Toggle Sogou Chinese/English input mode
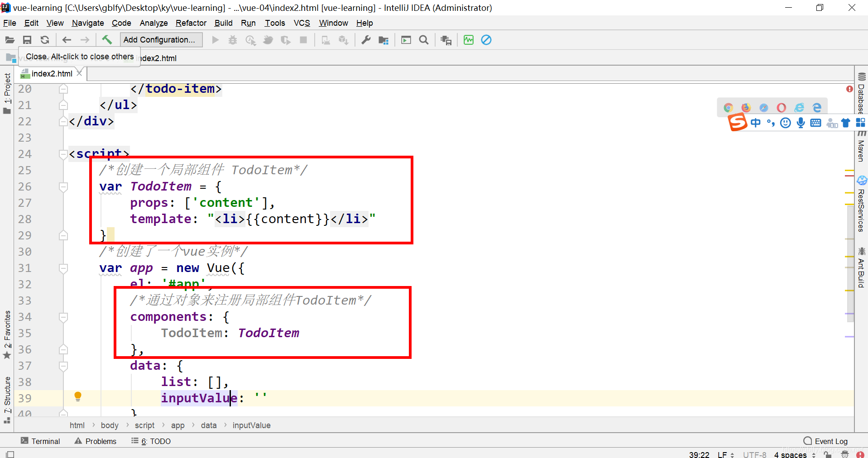868x458 pixels. click(756, 123)
